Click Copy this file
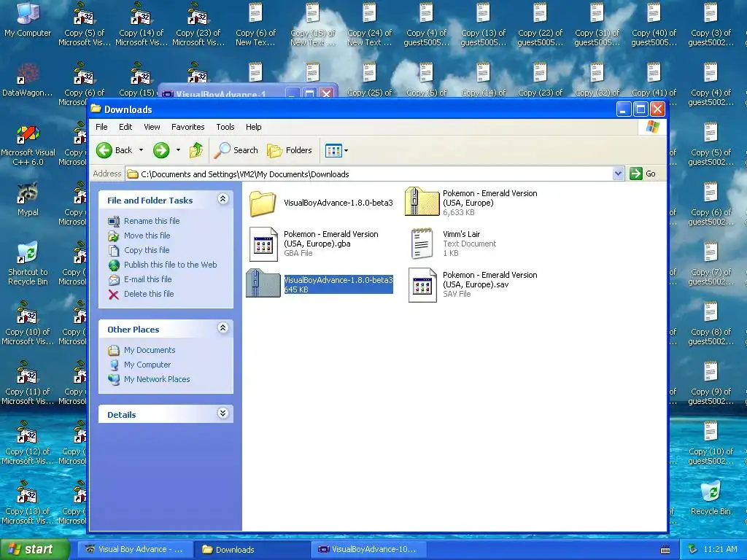This screenshot has height=560, width=747. point(146,250)
